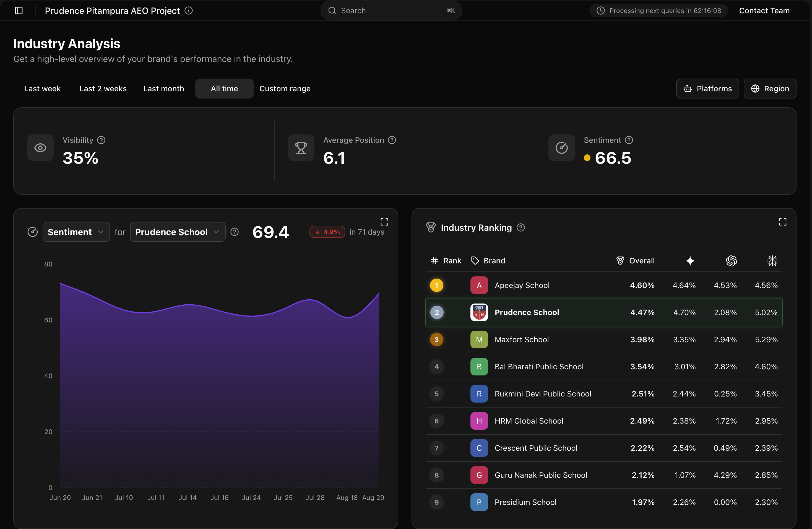This screenshot has height=529, width=812.
Task: Open the Sentiment metric dropdown
Action: coord(76,232)
